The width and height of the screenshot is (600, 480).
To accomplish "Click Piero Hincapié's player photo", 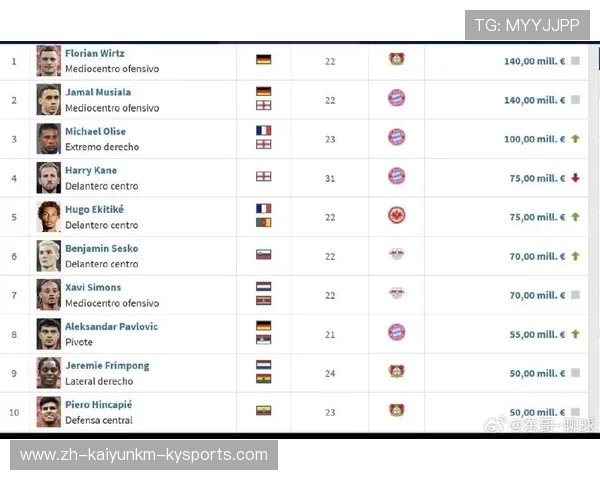I will click(49, 411).
